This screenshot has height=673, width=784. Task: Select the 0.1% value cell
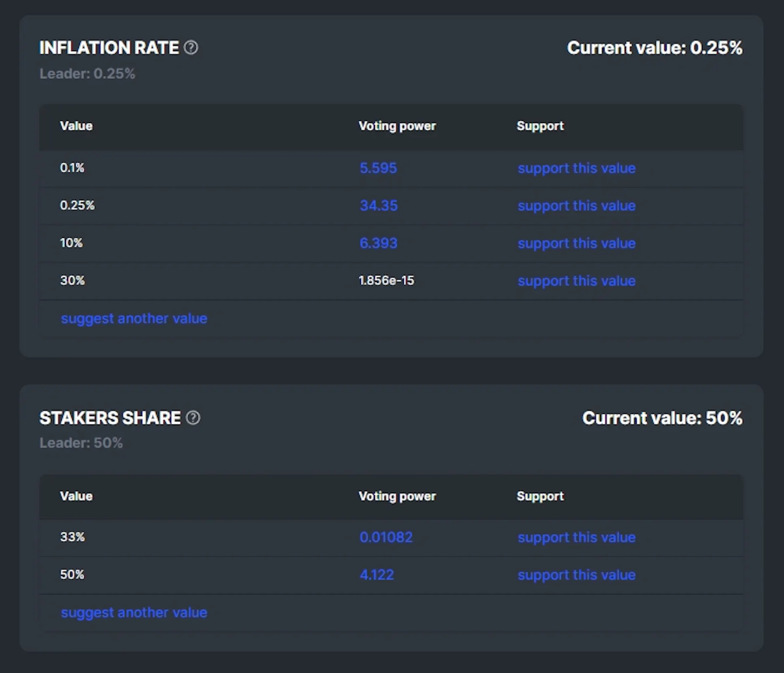pos(72,168)
